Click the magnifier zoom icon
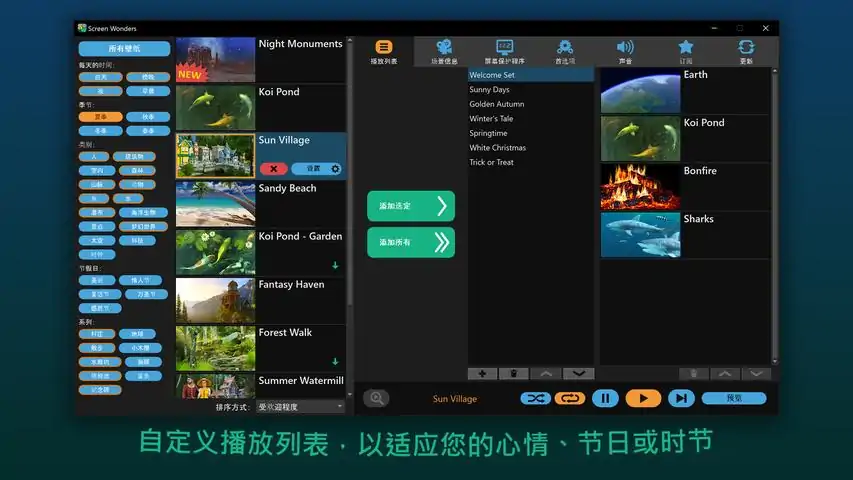Viewport: 853px width, 480px height. [x=376, y=398]
